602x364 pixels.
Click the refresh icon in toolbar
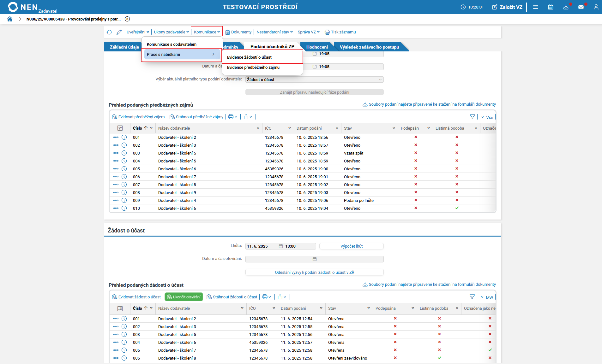point(109,32)
